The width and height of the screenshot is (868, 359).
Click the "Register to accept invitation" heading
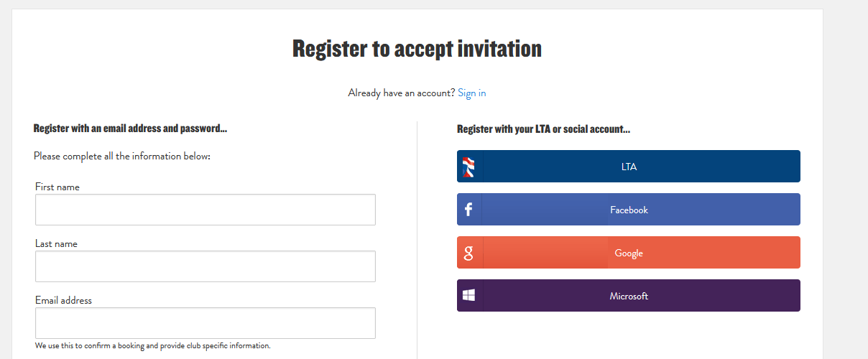[x=417, y=49]
